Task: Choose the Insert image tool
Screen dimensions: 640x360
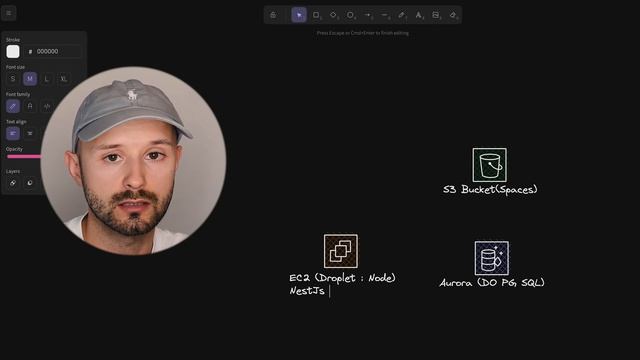Action: point(436,15)
